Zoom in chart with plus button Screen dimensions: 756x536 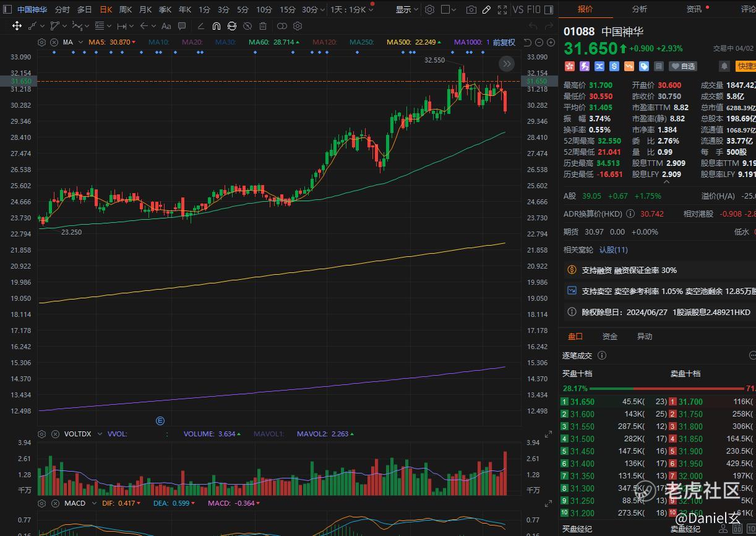pos(551,42)
